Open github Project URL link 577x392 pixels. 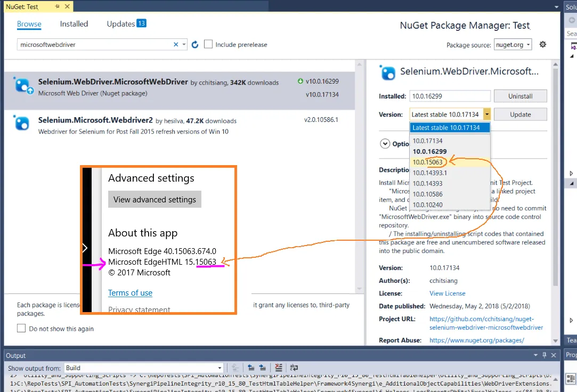coord(486,323)
